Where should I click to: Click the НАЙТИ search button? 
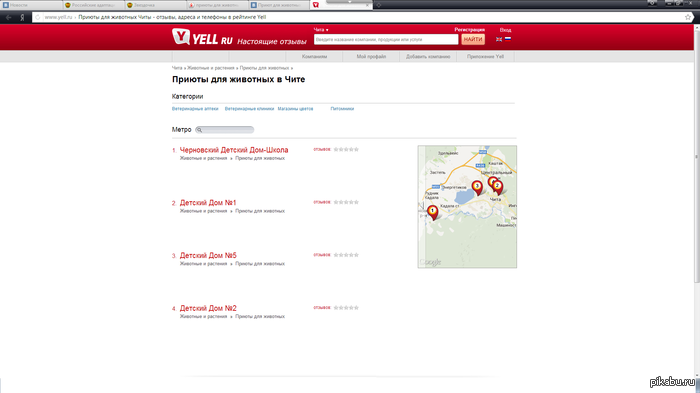[x=473, y=39]
